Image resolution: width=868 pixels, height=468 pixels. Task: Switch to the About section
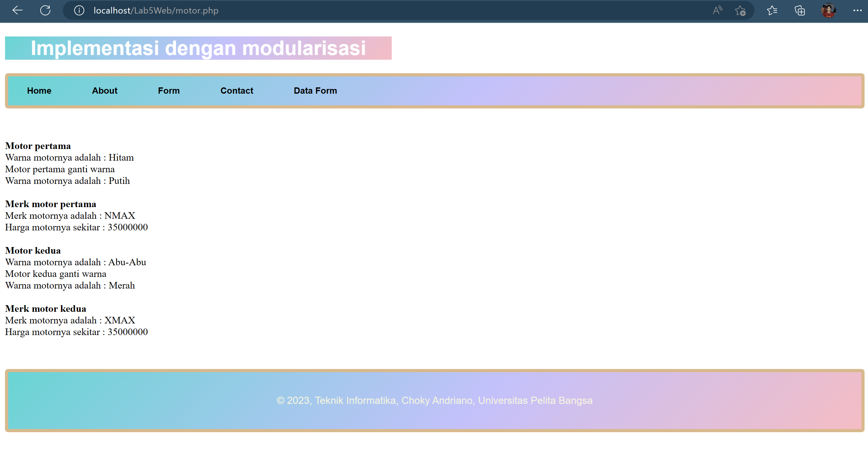[104, 91]
